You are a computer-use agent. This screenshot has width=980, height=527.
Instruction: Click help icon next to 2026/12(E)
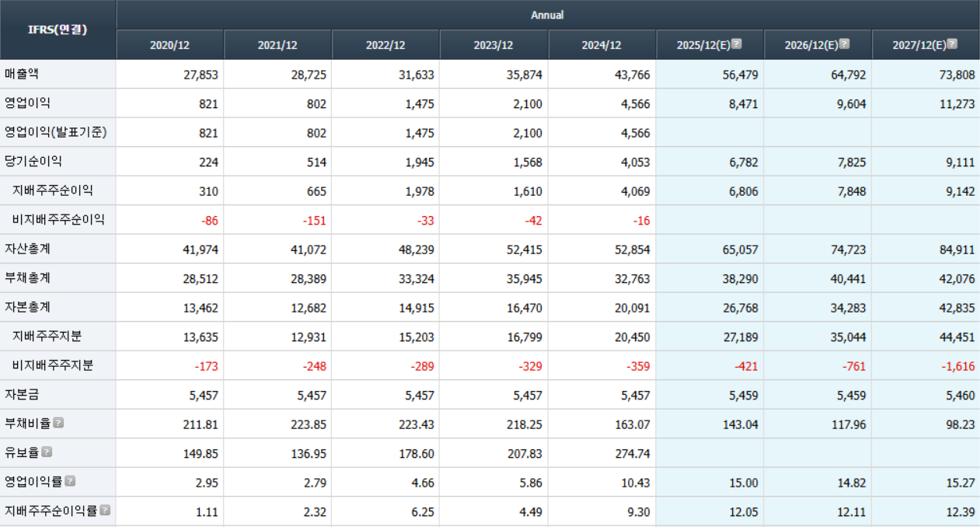coord(844,44)
